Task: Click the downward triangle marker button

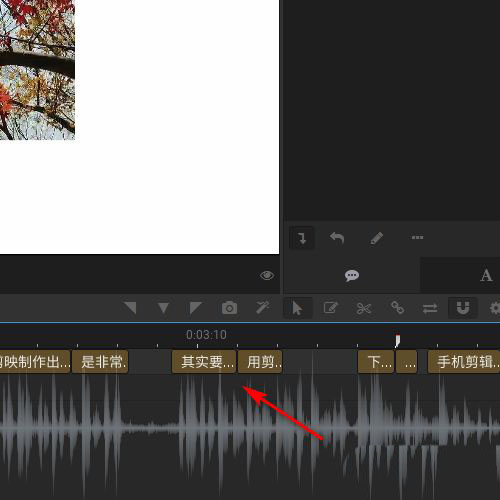Action: coord(163,308)
